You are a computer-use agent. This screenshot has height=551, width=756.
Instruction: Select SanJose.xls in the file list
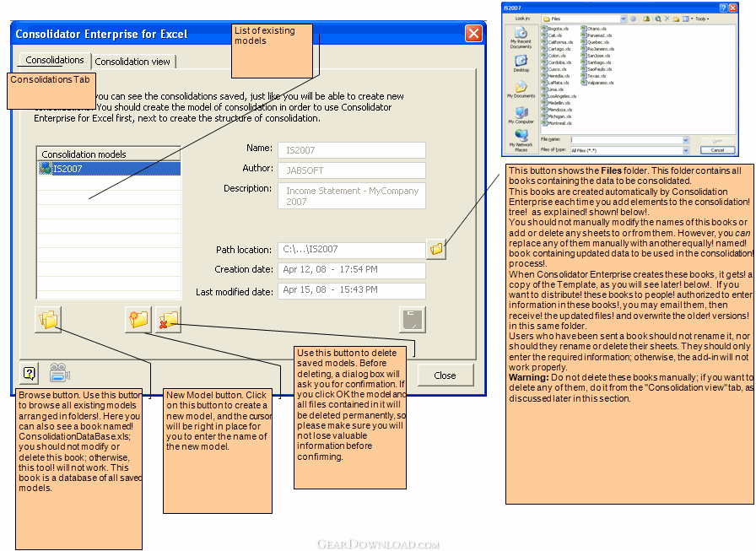(596, 56)
